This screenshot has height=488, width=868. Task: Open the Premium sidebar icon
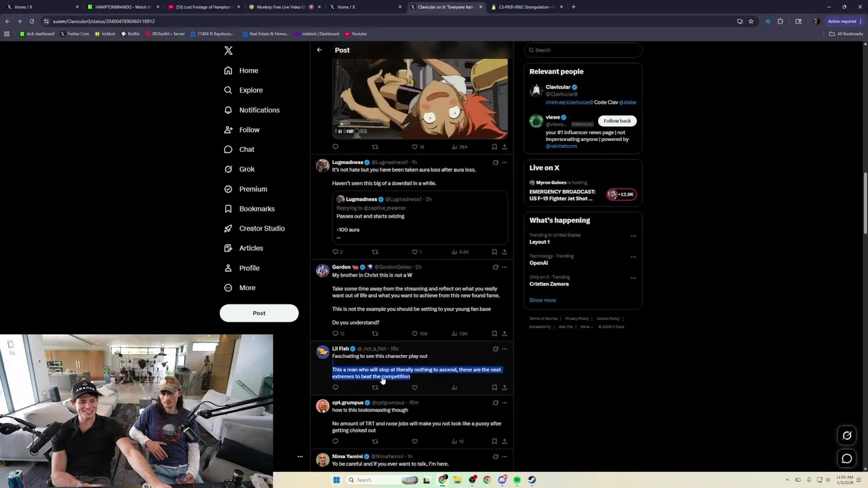(x=228, y=189)
